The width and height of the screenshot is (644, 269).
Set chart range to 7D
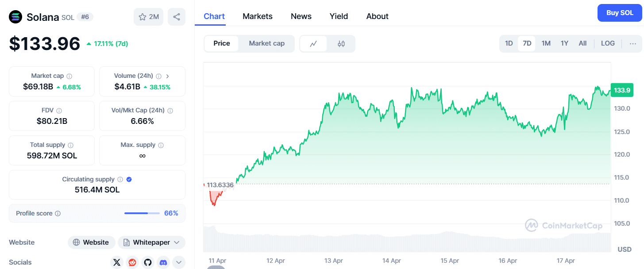[x=527, y=43]
